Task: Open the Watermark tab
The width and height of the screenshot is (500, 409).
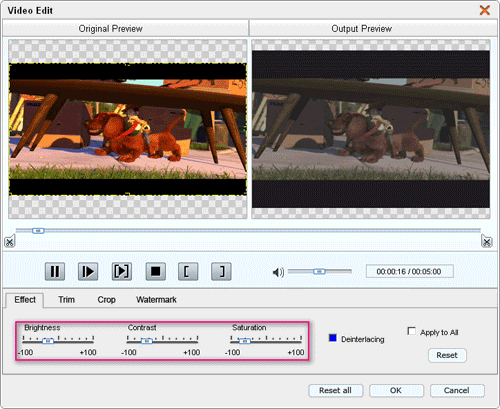Action: point(156,300)
